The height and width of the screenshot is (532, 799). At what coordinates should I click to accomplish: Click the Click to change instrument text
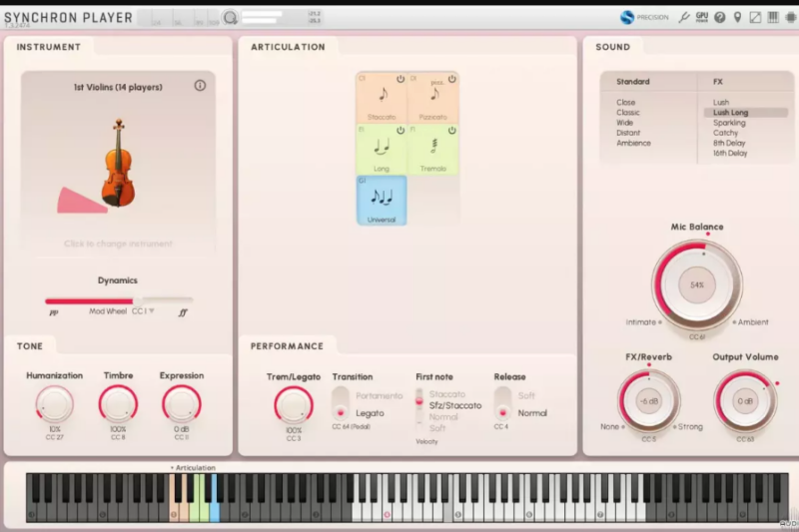118,244
